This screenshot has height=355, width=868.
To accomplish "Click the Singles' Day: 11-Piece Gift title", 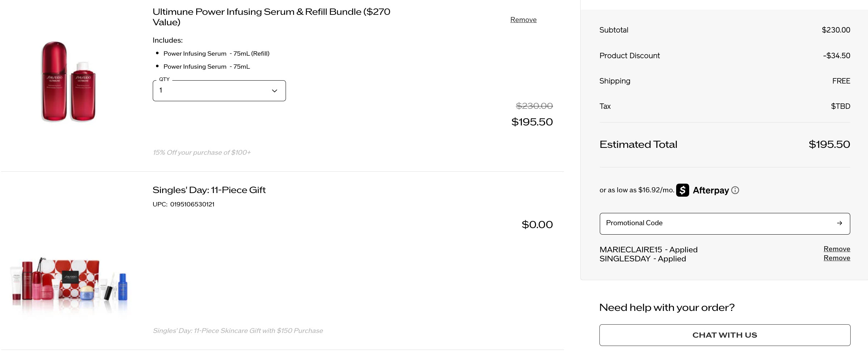I will click(209, 190).
